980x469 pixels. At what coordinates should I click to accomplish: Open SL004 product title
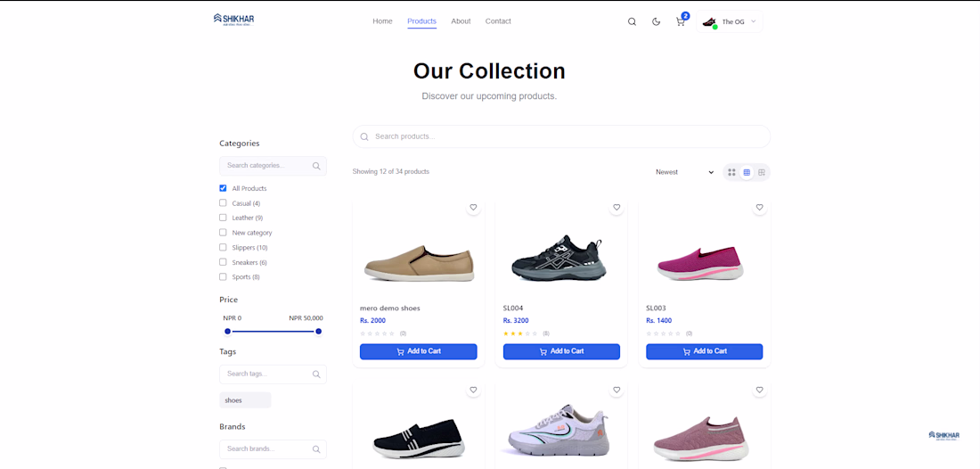(x=513, y=309)
